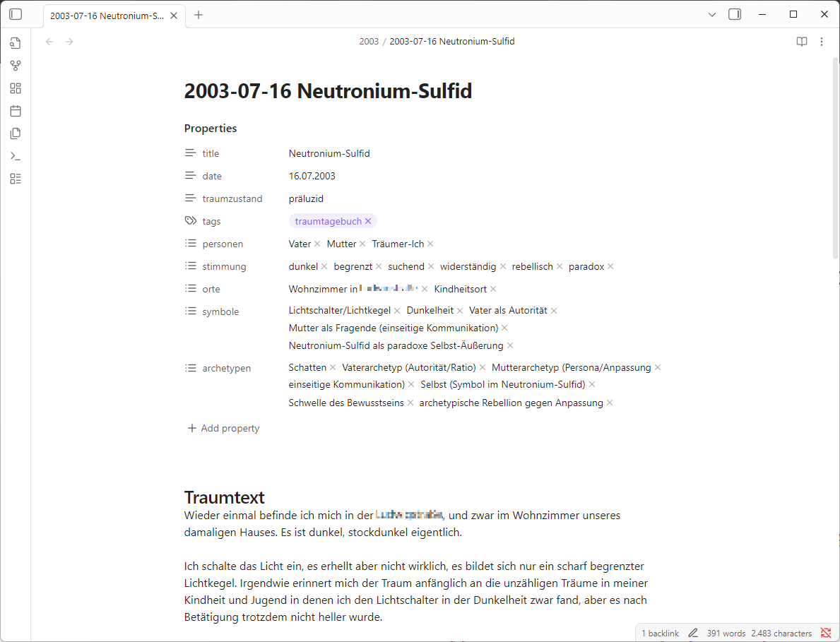The height and width of the screenshot is (642, 840).
Task: Click the traumzustand value field präluzid
Action: [x=306, y=198]
